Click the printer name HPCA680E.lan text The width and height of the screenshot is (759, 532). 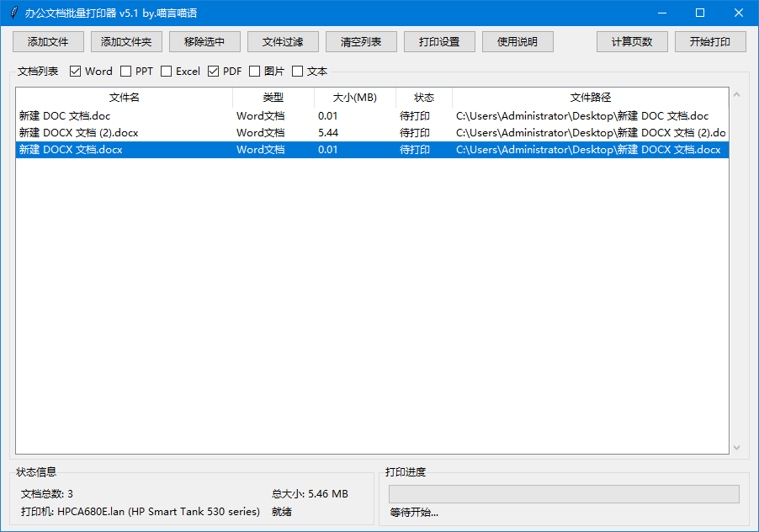tap(141, 512)
